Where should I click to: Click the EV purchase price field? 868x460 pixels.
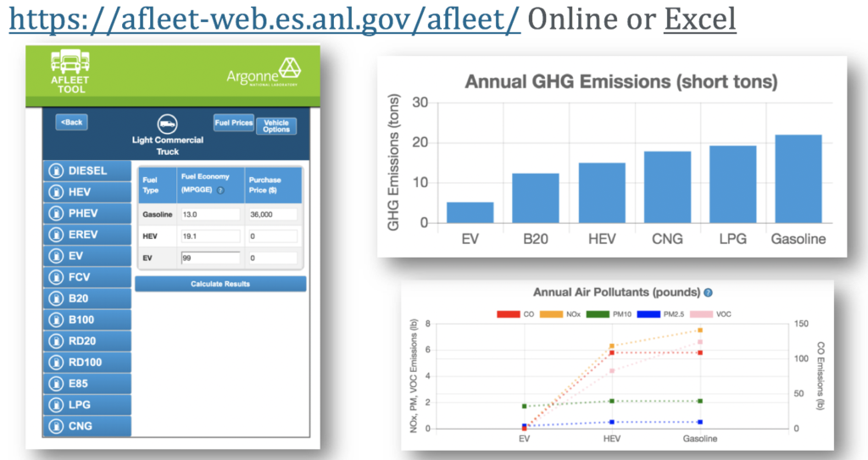click(x=273, y=258)
